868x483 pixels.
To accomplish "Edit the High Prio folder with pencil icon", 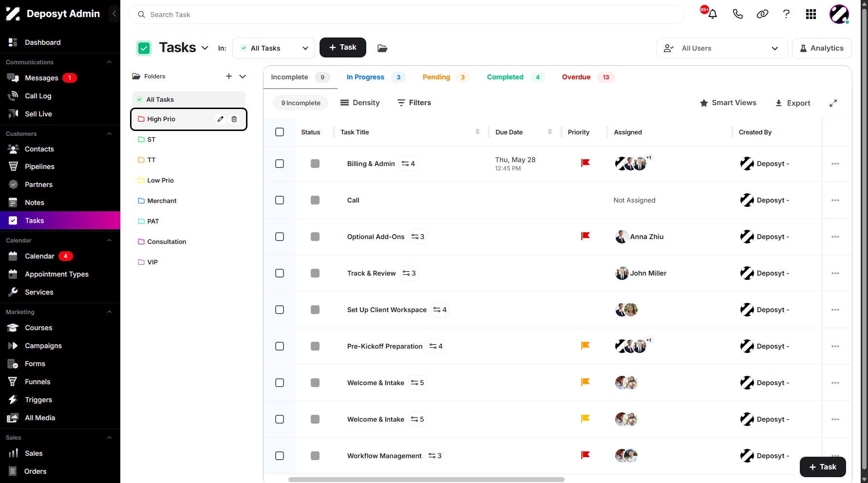I will point(220,119).
